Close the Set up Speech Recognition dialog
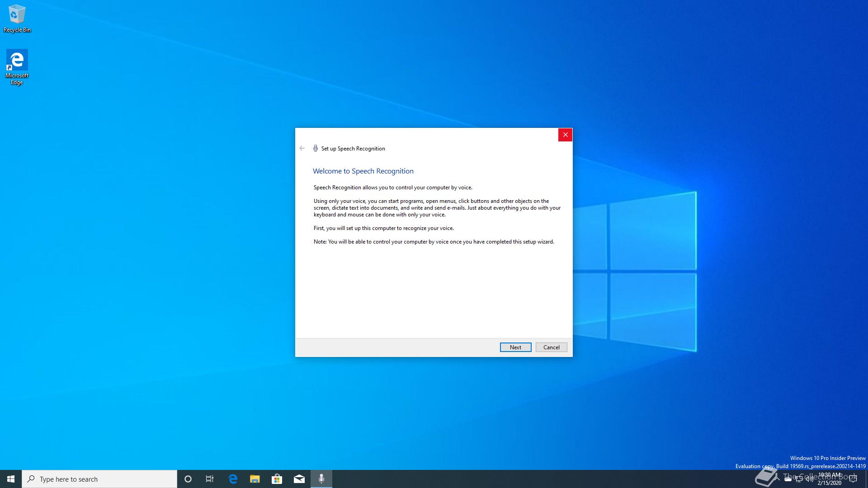The height and width of the screenshot is (488, 868). [x=565, y=135]
